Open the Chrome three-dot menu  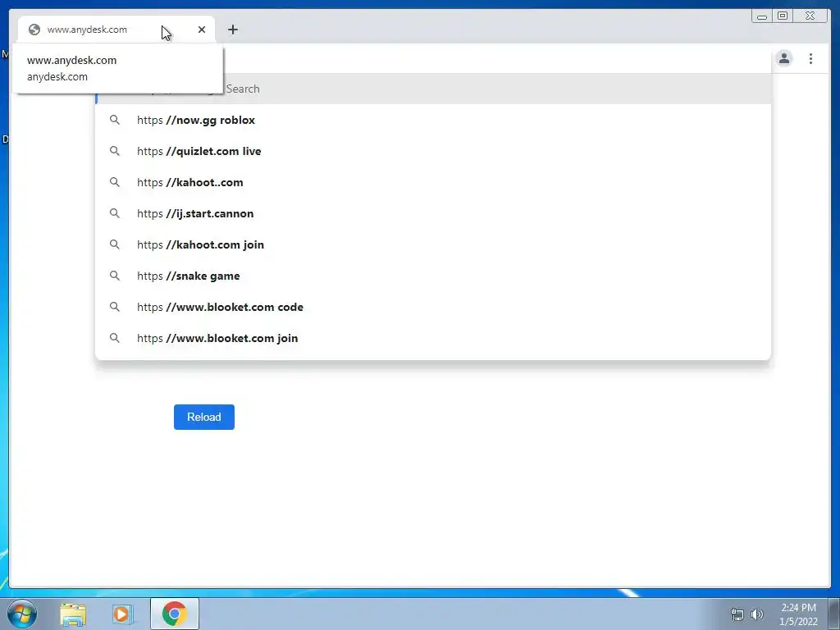point(810,58)
